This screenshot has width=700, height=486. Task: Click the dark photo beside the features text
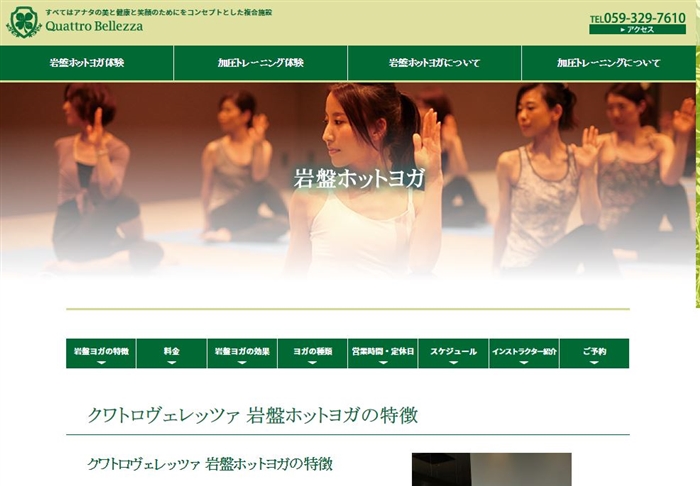tap(491, 470)
